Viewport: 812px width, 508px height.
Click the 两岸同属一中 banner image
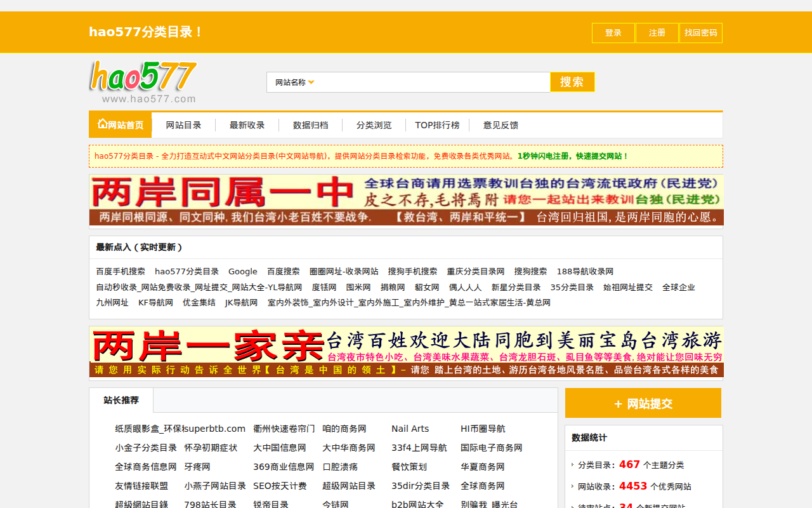[406, 201]
